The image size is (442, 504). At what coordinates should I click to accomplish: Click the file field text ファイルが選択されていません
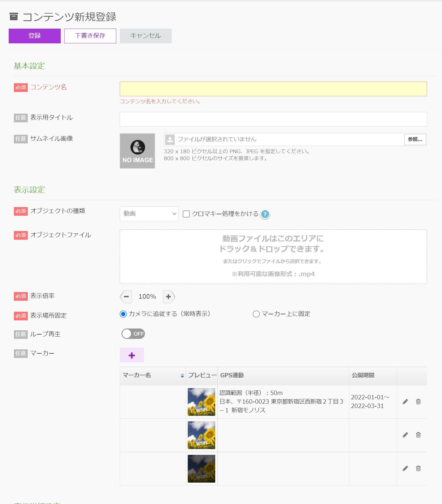[x=217, y=139]
